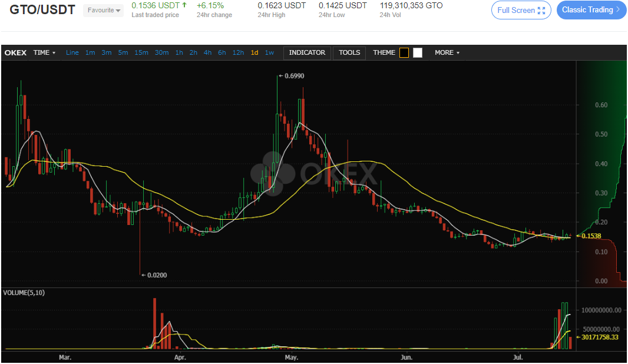Click the 0.1538 current price marker
The height and width of the screenshot is (364, 628).
point(590,236)
